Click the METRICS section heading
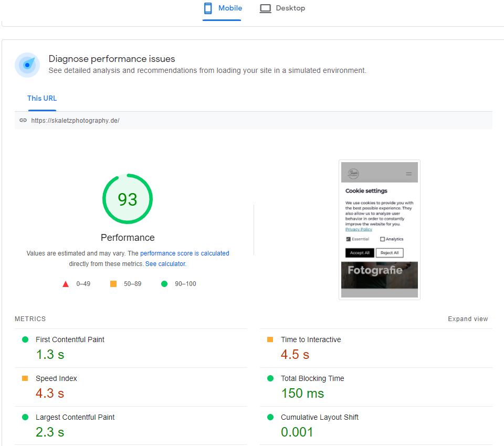 [x=30, y=318]
